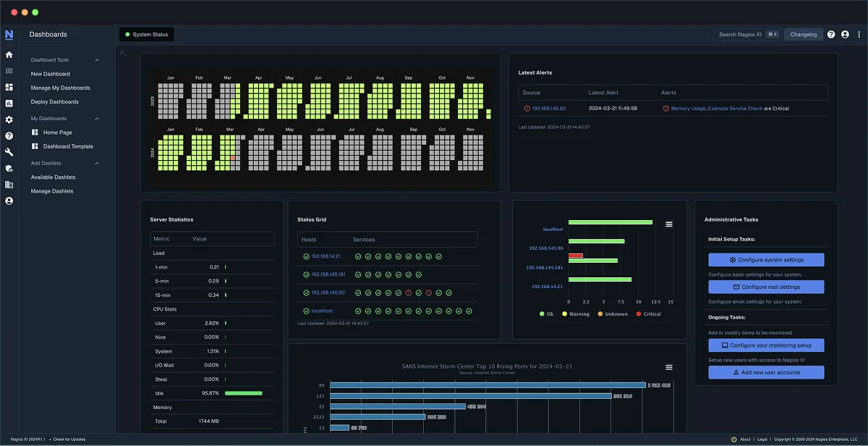Click the Idle memory usage bar
868x446 pixels.
[242, 393]
